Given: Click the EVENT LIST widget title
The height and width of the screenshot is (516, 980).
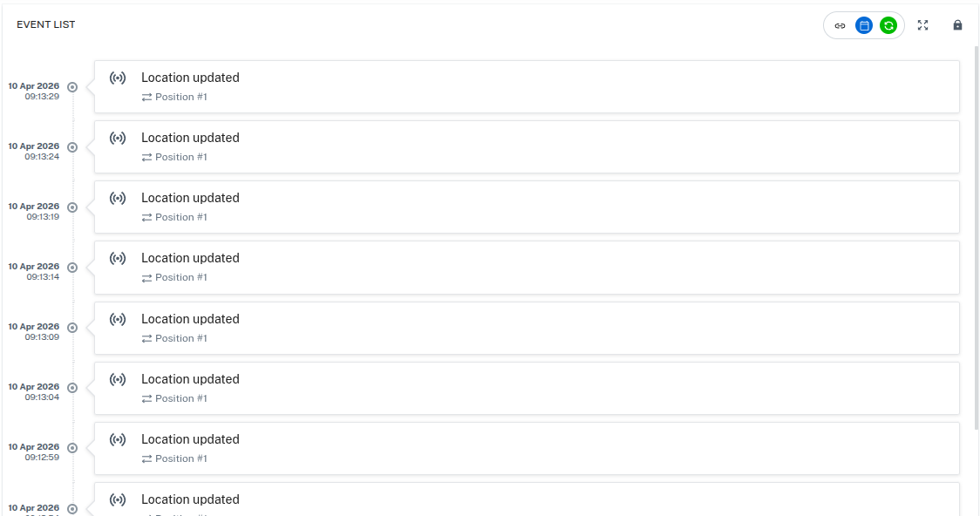Looking at the screenshot, I should (45, 24).
